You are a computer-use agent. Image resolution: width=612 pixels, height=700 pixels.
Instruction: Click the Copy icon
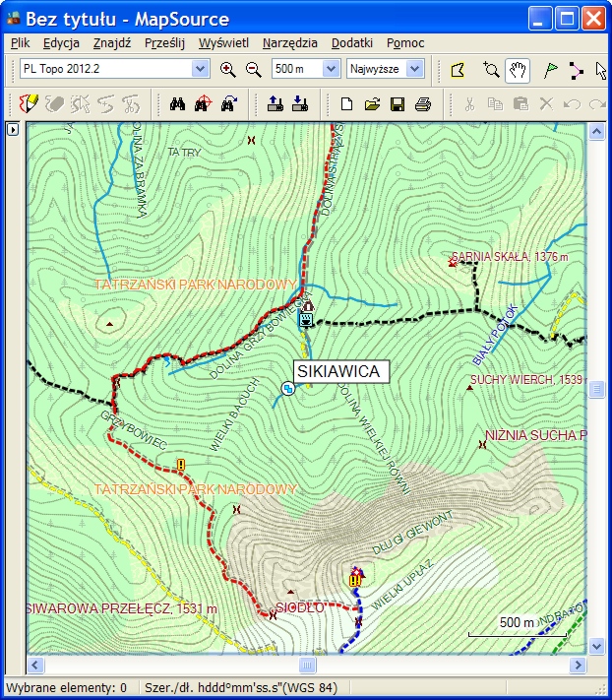(x=495, y=104)
